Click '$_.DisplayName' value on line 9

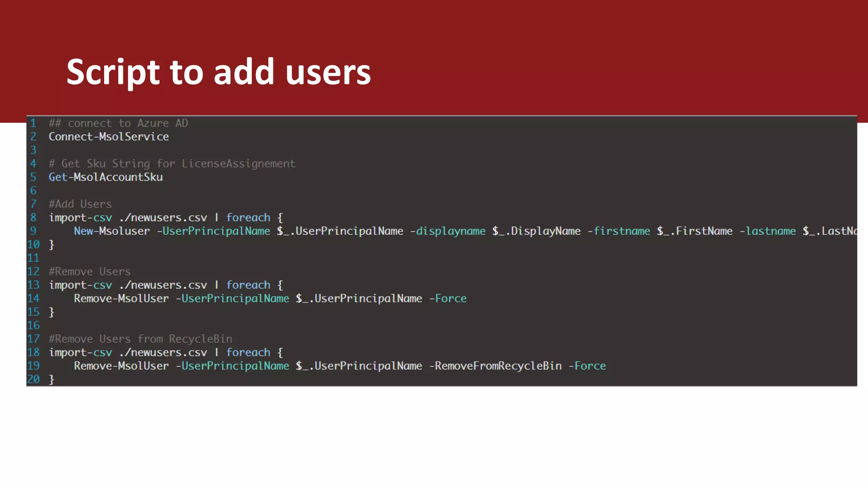(537, 231)
